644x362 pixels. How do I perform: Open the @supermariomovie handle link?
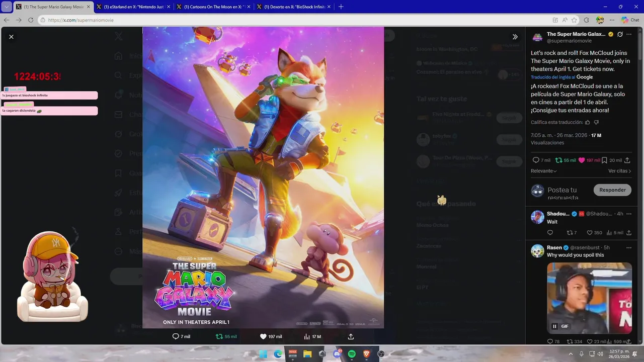pos(569,41)
